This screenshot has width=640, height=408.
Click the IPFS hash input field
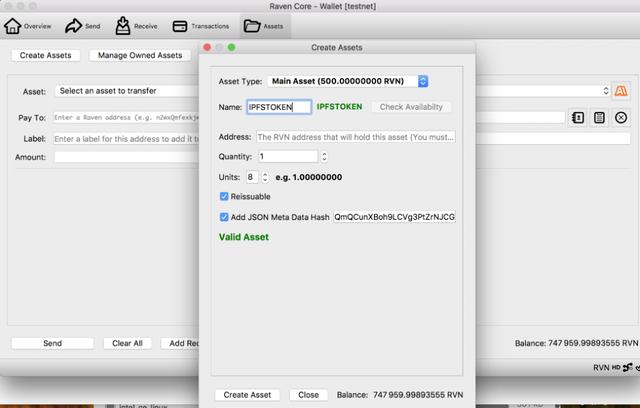394,217
